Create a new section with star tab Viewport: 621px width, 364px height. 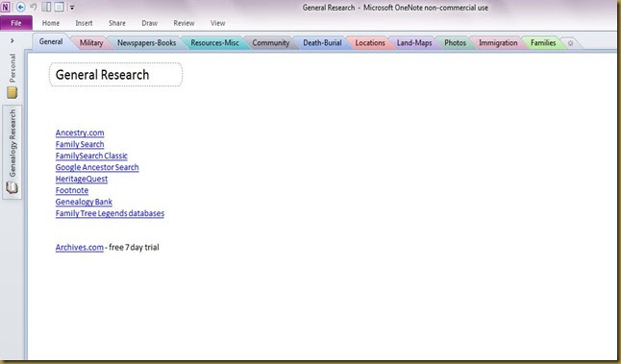tap(571, 43)
